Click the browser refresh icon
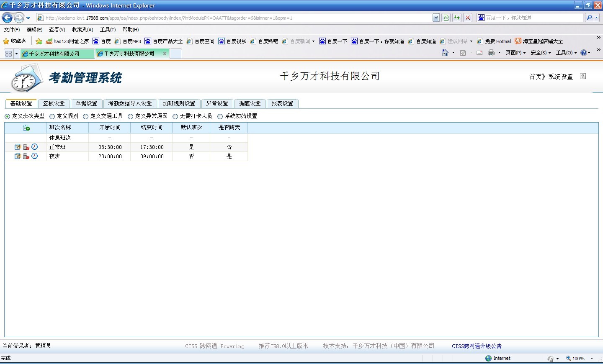This screenshot has width=603, height=364. point(457,18)
